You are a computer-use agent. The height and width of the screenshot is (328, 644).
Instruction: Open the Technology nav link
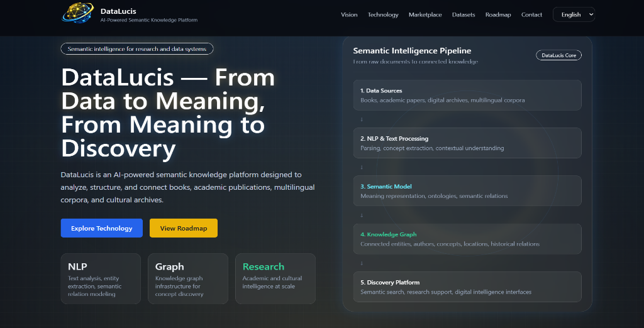pyautogui.click(x=383, y=14)
